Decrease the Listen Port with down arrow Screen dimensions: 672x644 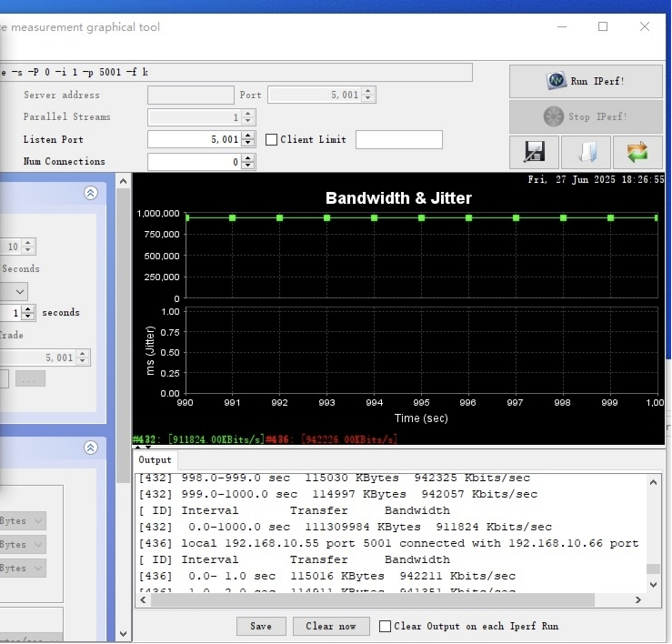(248, 144)
